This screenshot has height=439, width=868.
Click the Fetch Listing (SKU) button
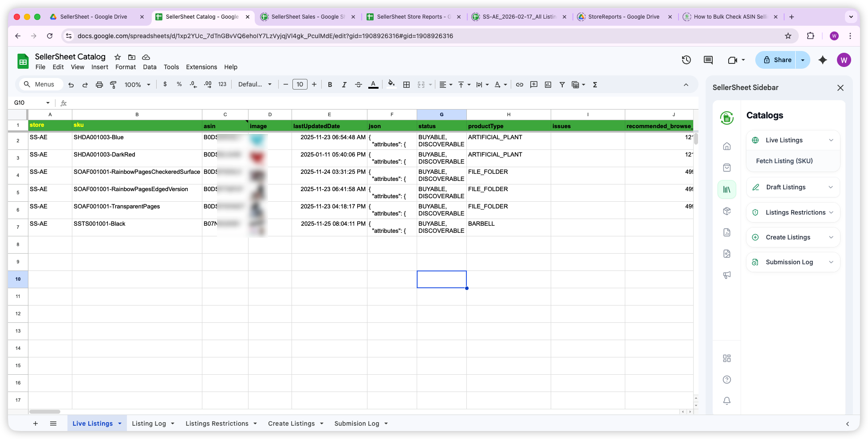[x=784, y=161]
